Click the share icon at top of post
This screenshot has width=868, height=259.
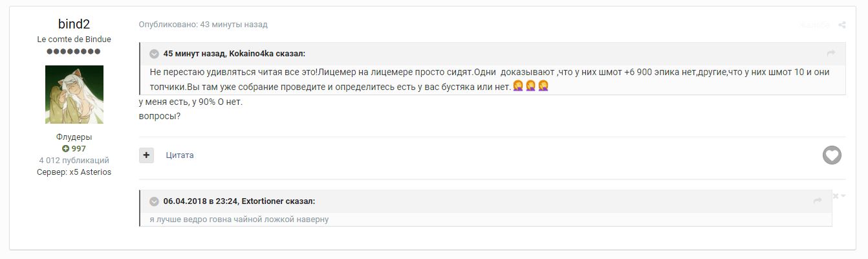tap(842, 25)
